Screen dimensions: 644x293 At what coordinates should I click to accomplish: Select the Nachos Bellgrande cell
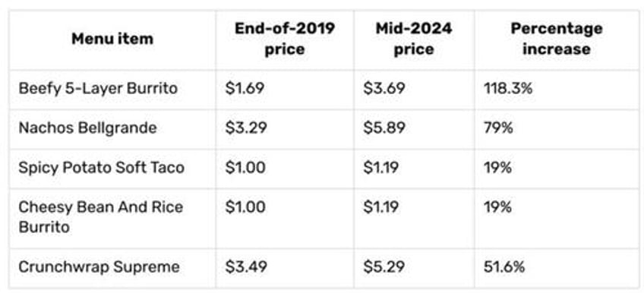pyautogui.click(x=112, y=128)
